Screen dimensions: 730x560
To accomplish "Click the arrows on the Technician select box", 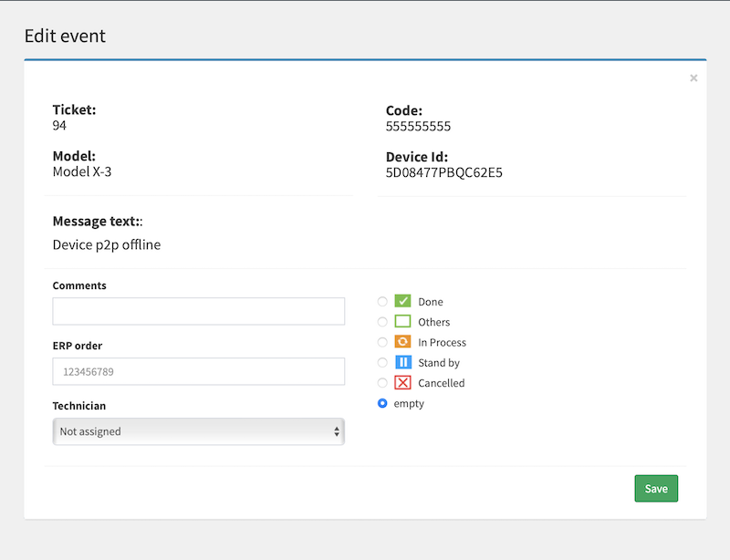I will (336, 431).
